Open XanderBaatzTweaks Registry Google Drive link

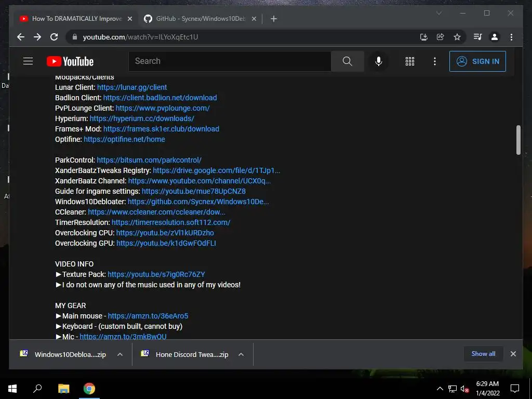tap(217, 170)
